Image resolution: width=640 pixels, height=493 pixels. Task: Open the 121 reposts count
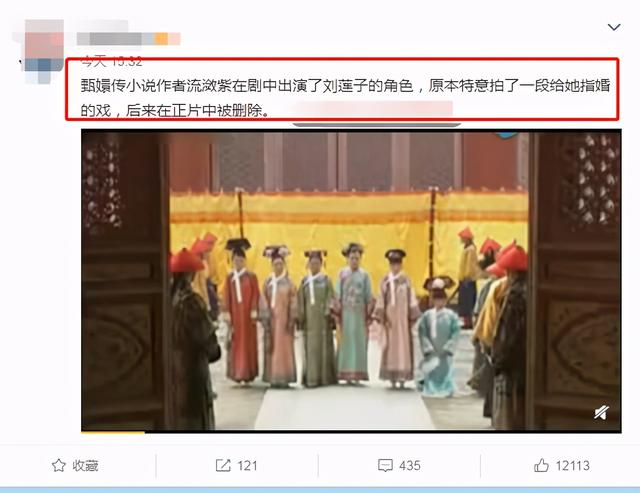click(247, 466)
